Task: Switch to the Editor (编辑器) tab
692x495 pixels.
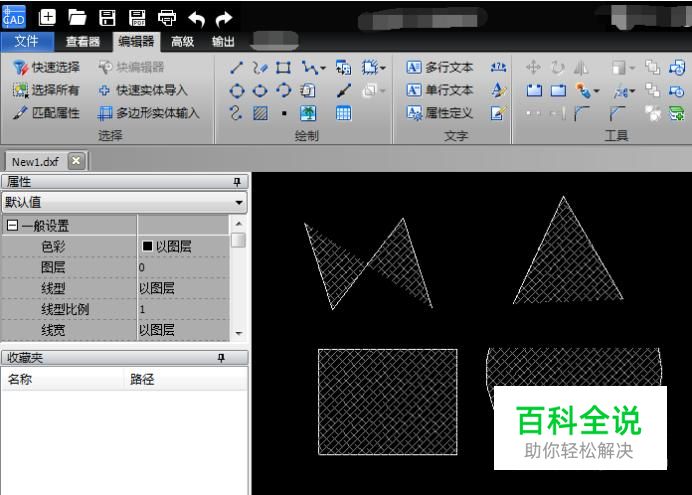Action: pos(136,42)
